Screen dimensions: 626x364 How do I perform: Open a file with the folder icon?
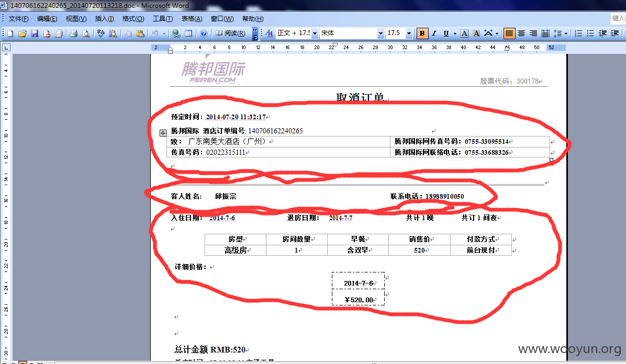point(23,33)
